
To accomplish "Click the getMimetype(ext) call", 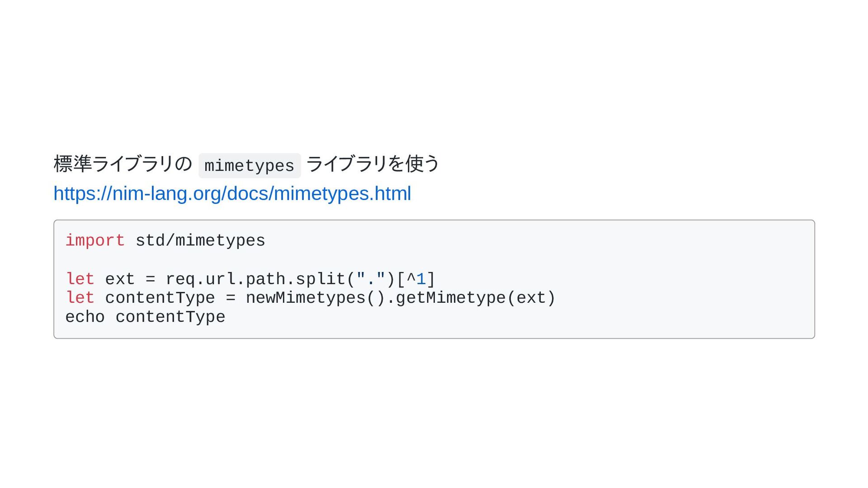I will (x=476, y=298).
